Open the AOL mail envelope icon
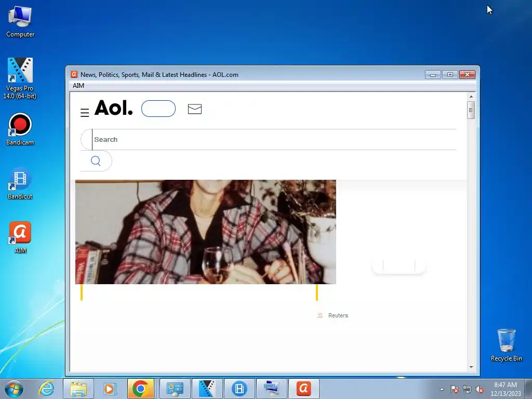The width and height of the screenshot is (532, 399). 195,109
